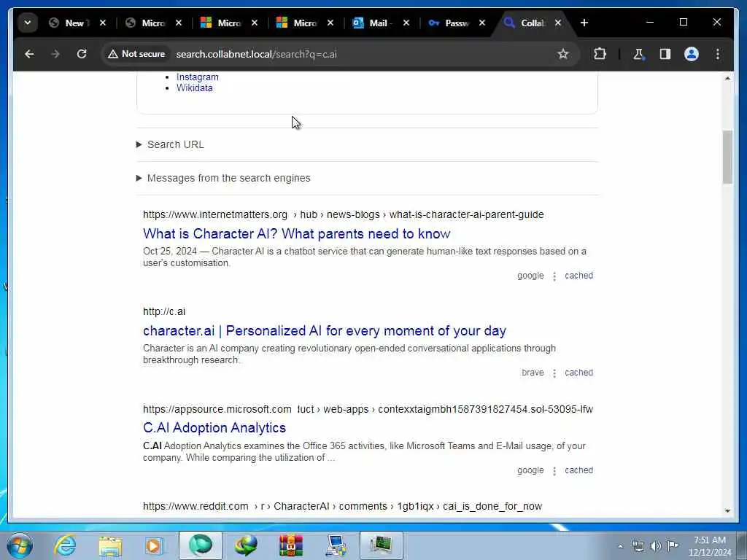Open the user profile avatar
This screenshot has height=560, width=747.
point(692,54)
